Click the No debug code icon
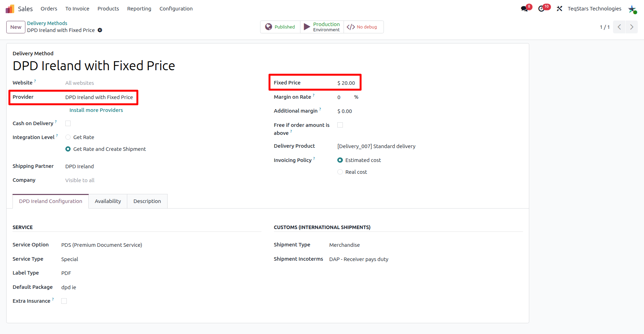This screenshot has width=644, height=334. [x=351, y=27]
